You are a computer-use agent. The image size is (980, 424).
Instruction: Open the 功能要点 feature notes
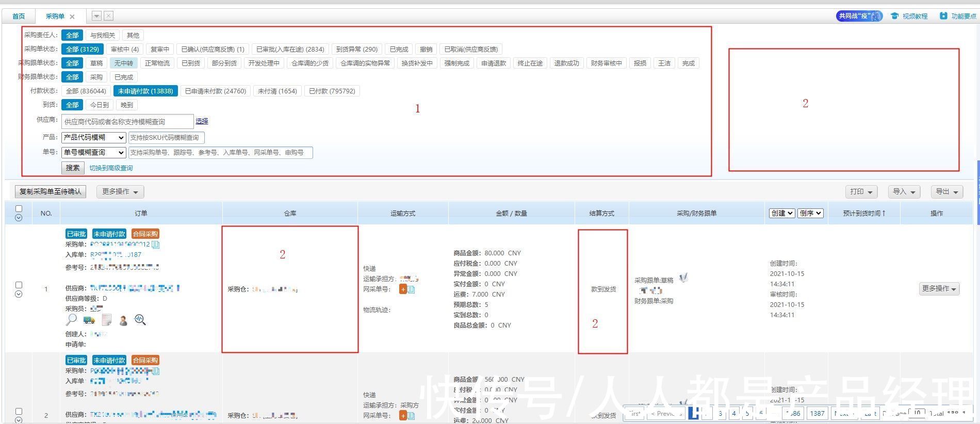[958, 16]
